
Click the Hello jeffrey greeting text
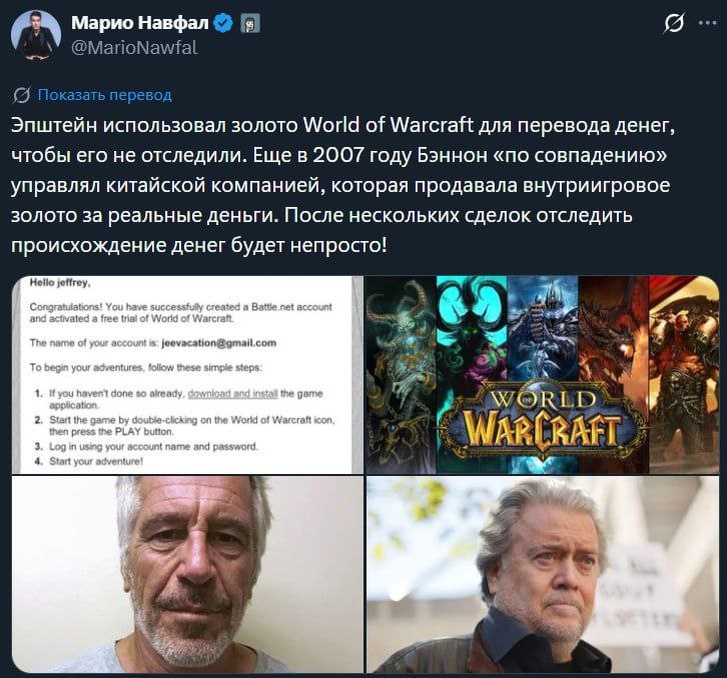[x=60, y=282]
